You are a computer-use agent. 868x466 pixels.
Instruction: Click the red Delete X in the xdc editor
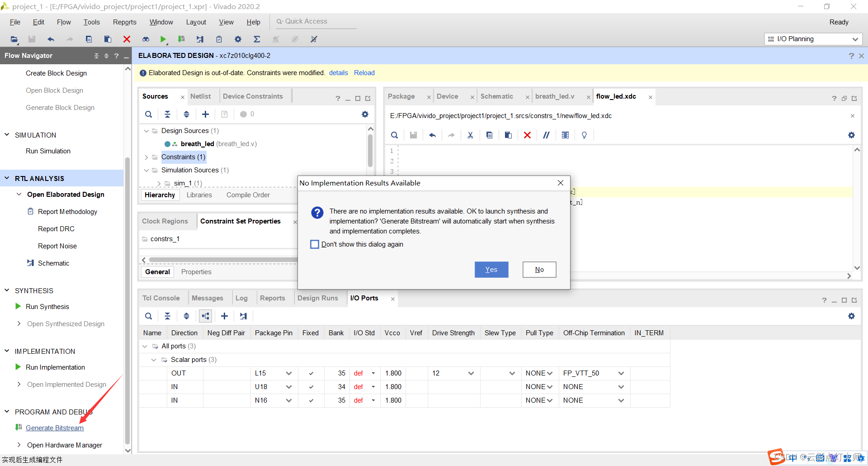[527, 135]
